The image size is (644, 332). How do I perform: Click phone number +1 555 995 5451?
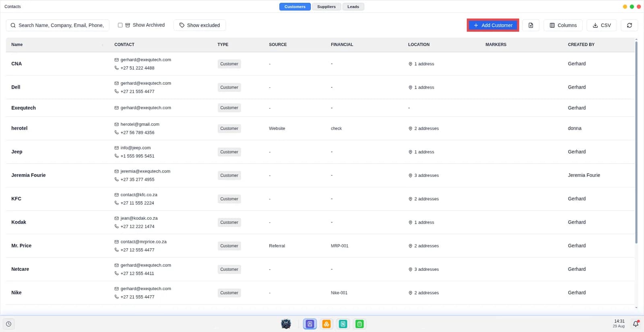coord(137,156)
